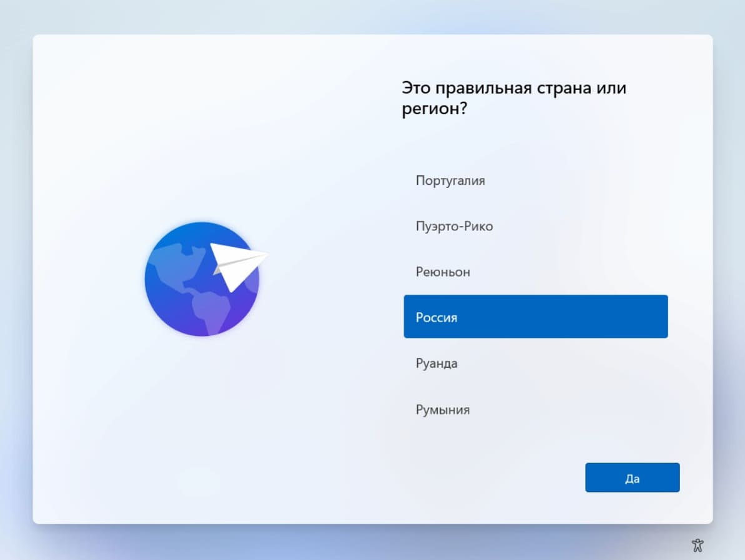Screen dimensions: 745x560
Task: Pick the highlighted Россия entry
Action: tap(535, 317)
